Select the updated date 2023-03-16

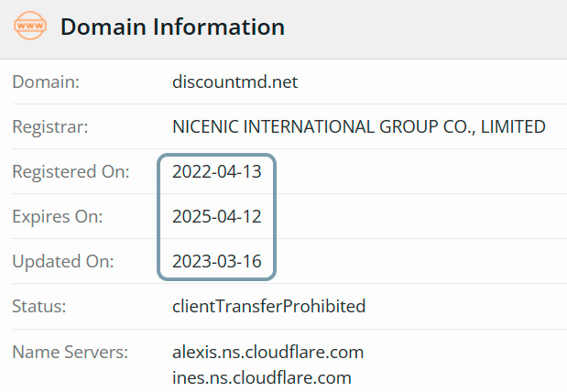tap(217, 261)
